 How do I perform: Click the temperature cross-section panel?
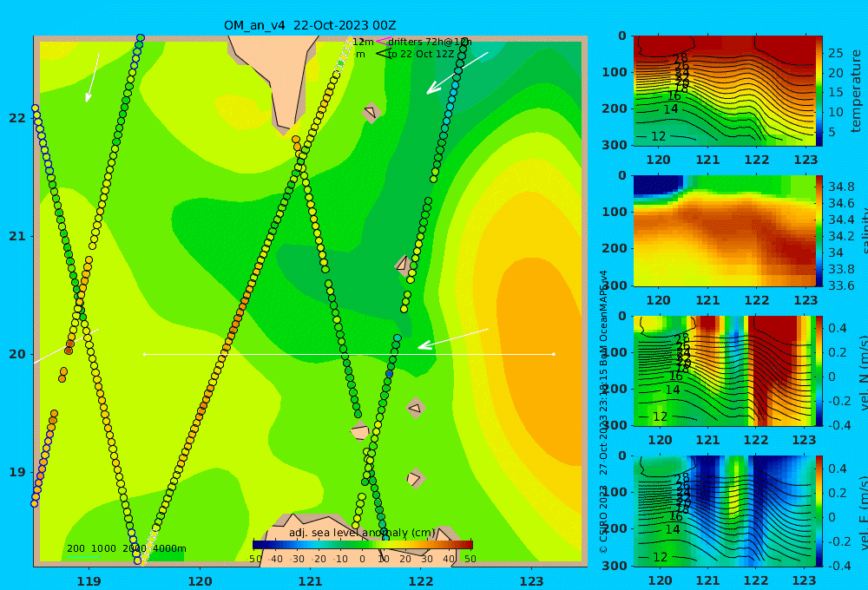tap(724, 91)
